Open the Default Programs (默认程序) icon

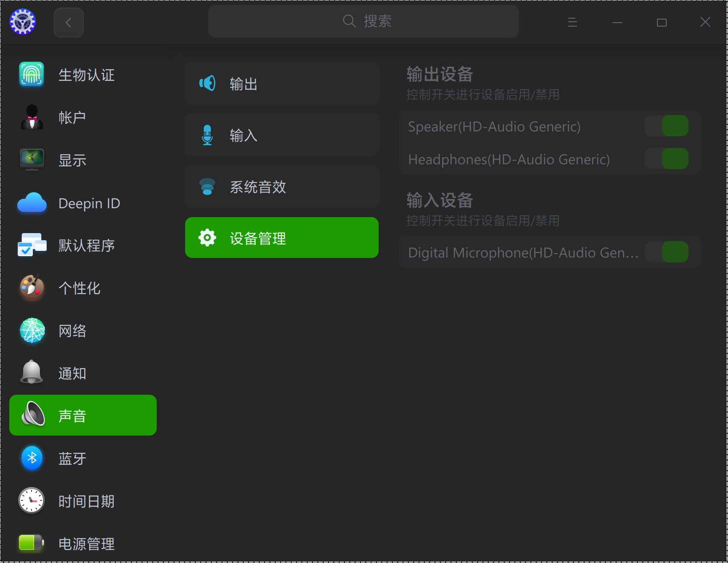coord(32,245)
